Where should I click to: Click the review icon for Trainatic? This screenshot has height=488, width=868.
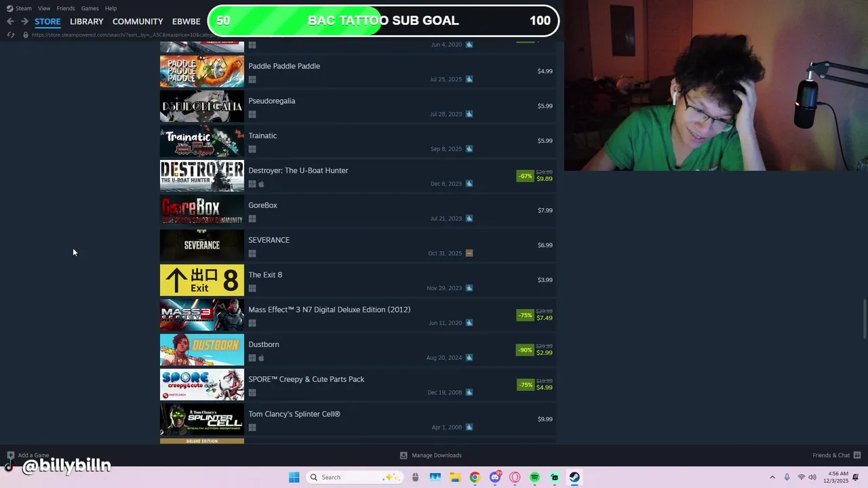[469, 149]
